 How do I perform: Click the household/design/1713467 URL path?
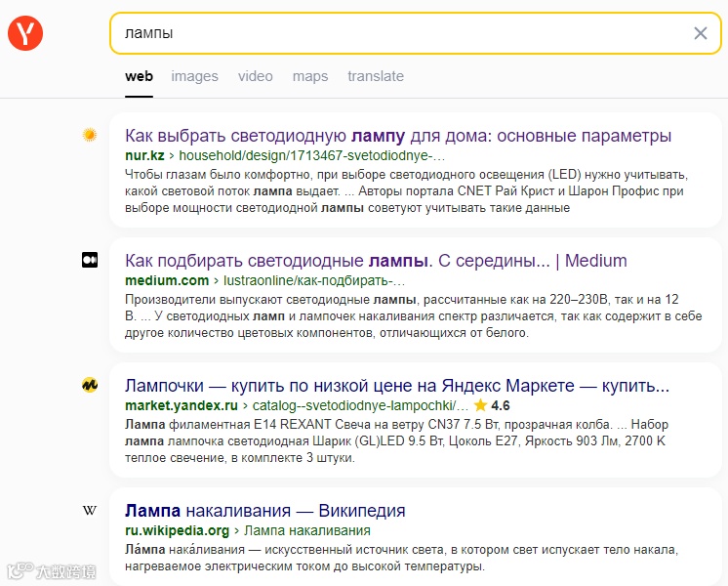coord(312,155)
